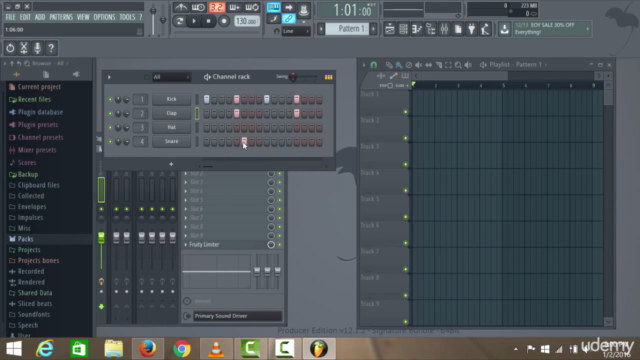Click the channel rack graph editor icon
Screen dimensions: 640x360
[329, 77]
